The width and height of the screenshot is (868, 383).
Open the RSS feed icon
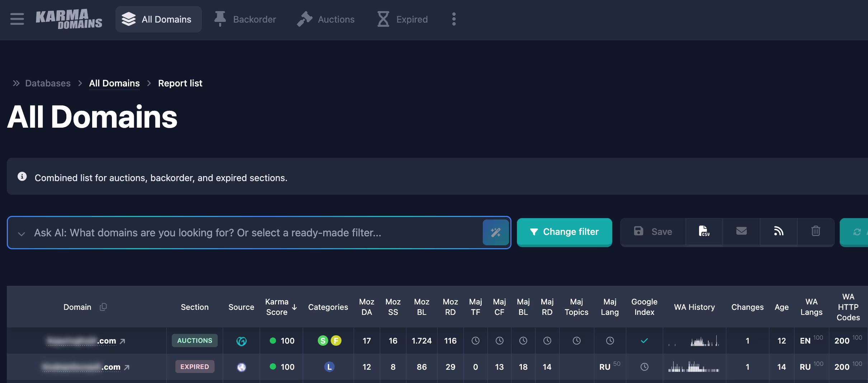coord(779,232)
